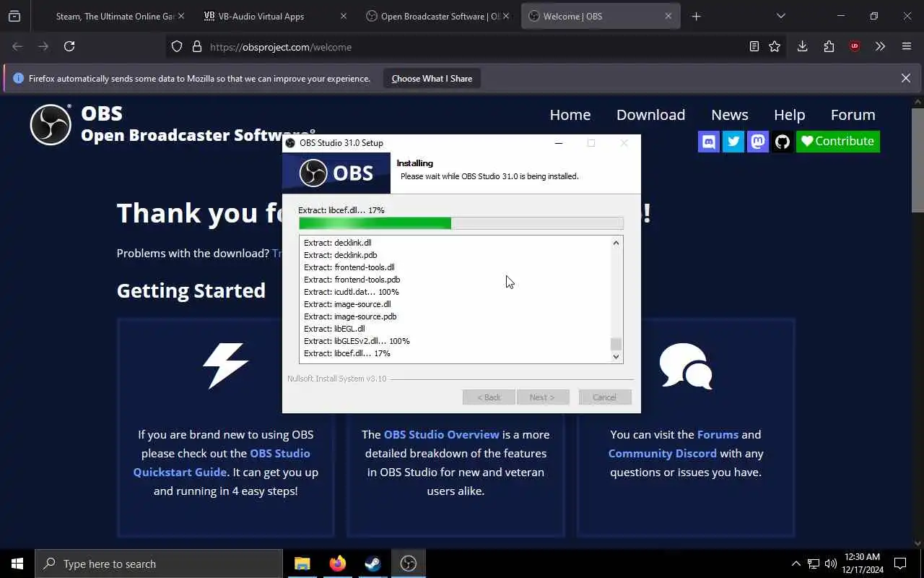The height and width of the screenshot is (578, 924).
Task: Open the extensions puzzle icon
Action: coord(829,46)
